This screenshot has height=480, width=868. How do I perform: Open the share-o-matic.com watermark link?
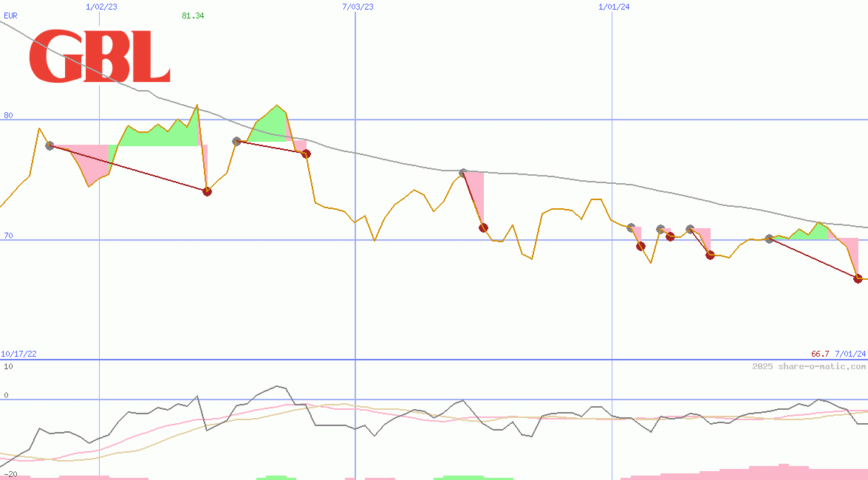click(809, 366)
